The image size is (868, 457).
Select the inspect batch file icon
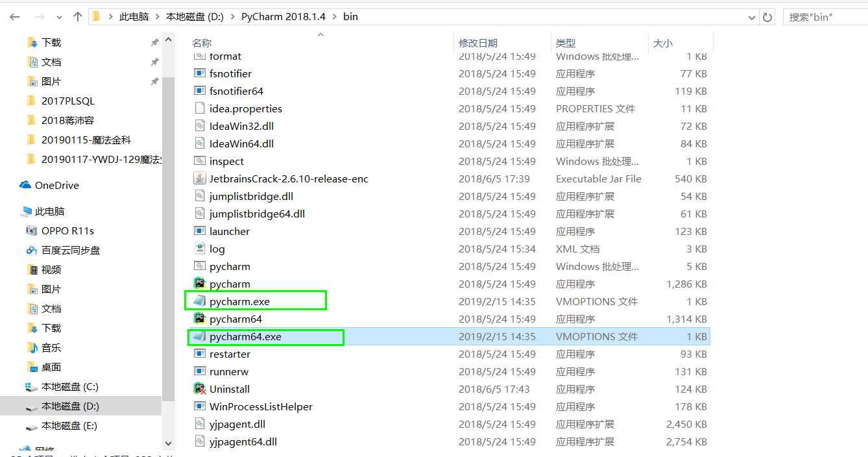(200, 161)
